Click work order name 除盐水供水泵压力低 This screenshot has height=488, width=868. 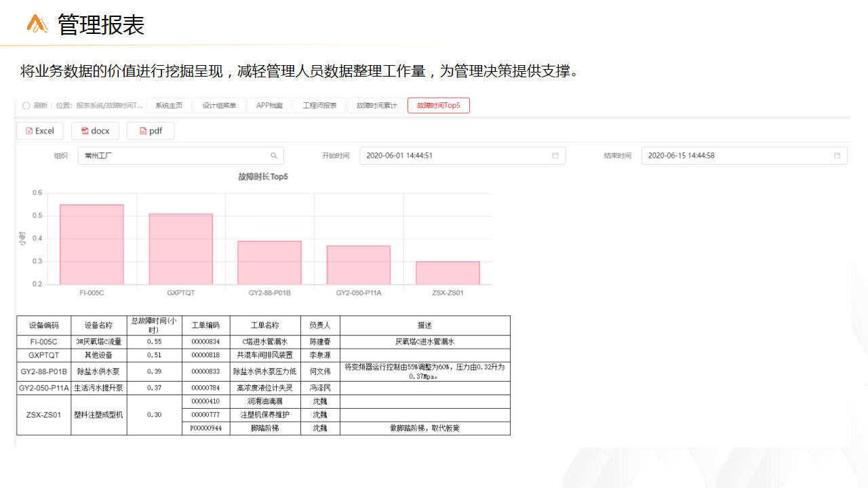point(265,371)
